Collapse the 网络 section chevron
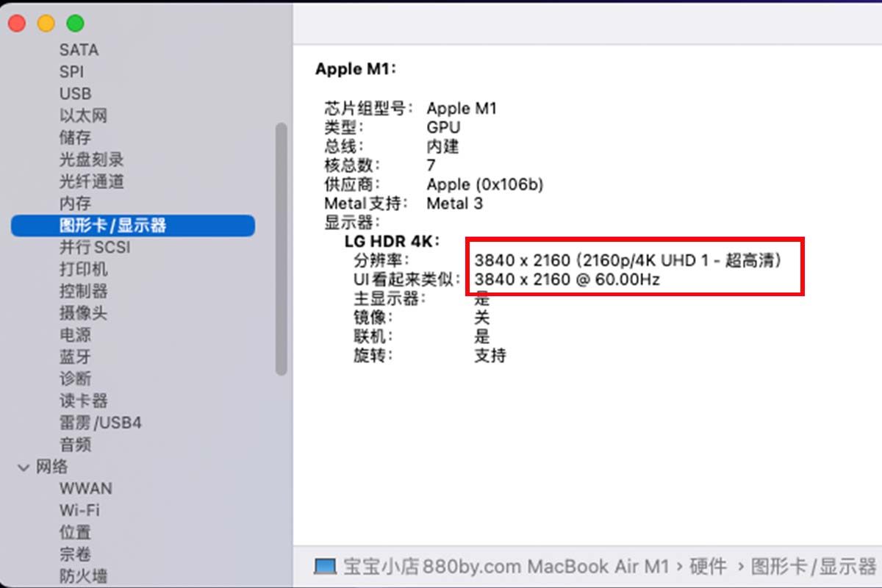Image resolution: width=882 pixels, height=588 pixels. (x=24, y=467)
